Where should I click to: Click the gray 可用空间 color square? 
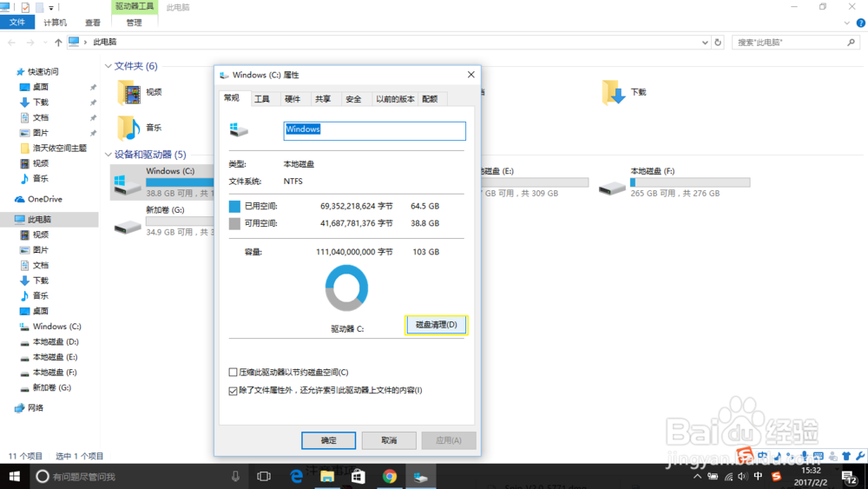234,224
